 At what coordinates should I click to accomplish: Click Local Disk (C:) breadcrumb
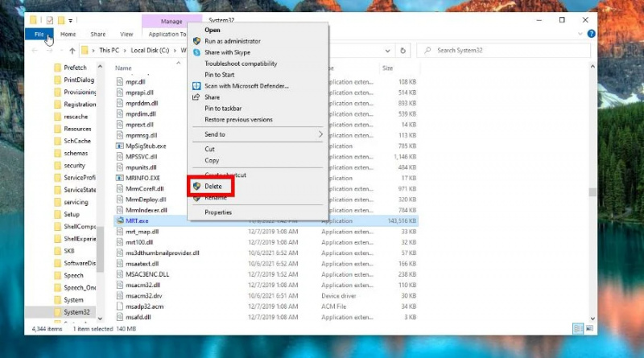[150, 50]
